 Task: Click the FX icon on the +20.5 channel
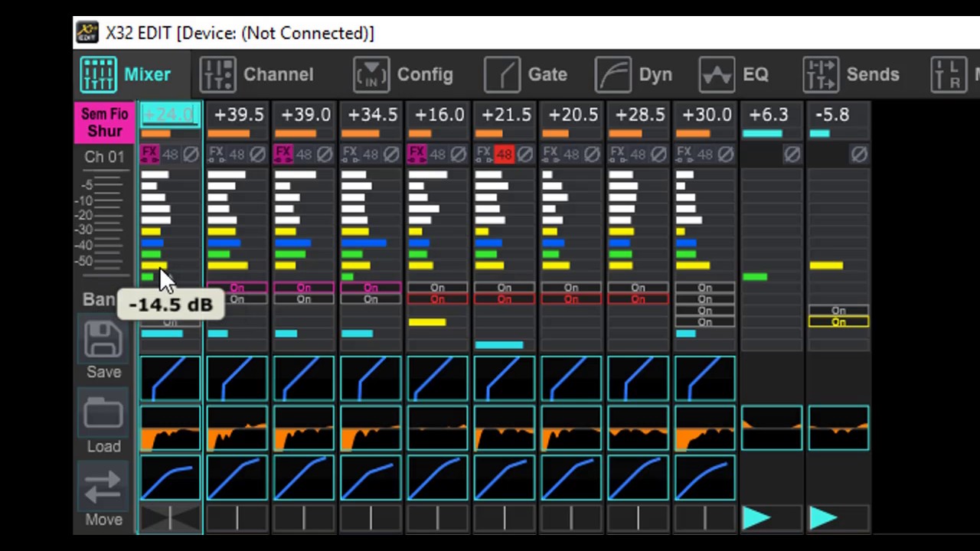pyautogui.click(x=550, y=155)
